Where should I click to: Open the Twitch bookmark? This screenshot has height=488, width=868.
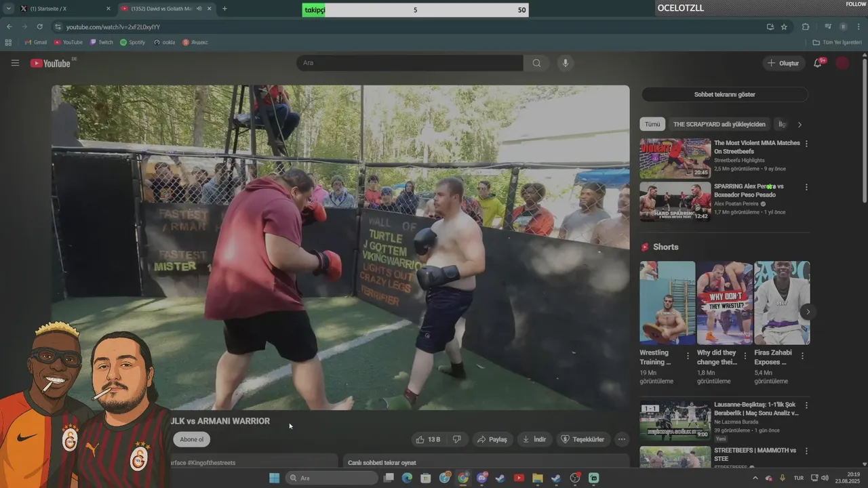(102, 42)
